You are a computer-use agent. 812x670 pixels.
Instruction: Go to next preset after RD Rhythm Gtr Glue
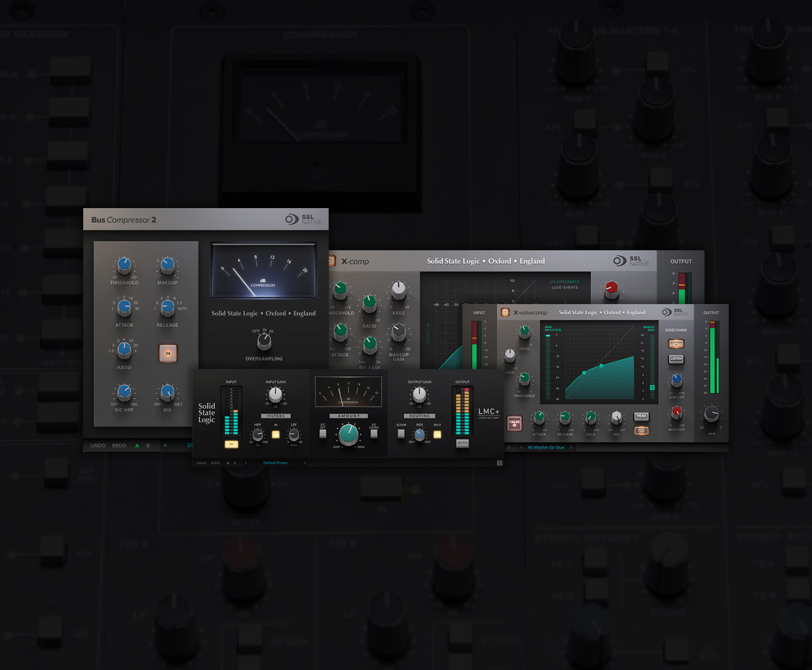[x=571, y=448]
